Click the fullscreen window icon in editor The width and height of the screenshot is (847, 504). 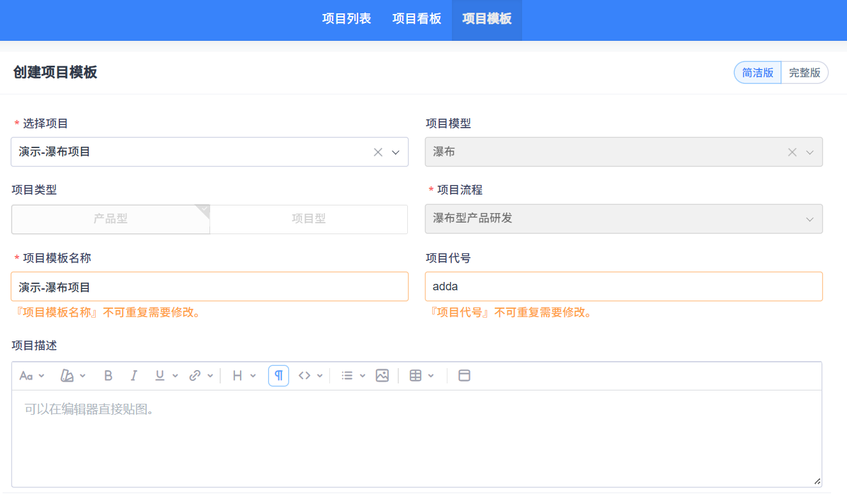(x=465, y=376)
